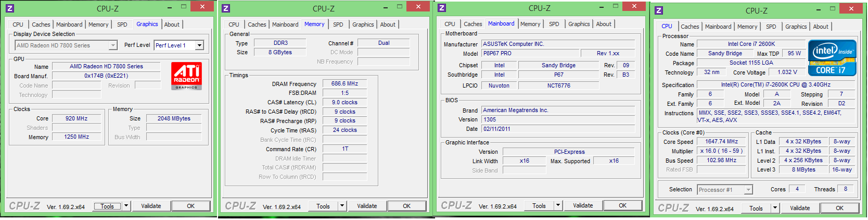
Task: Click OK in Memory window
Action: click(x=407, y=206)
